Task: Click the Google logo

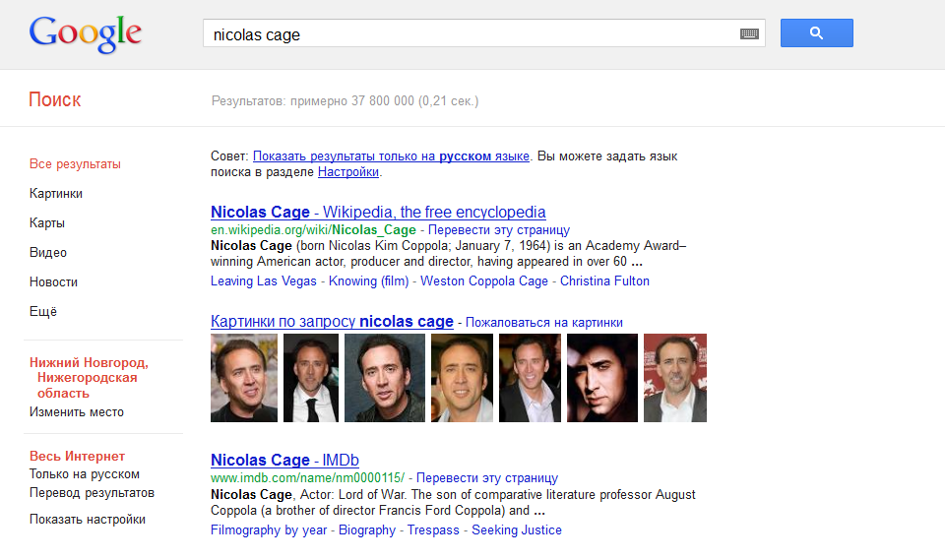Action: tap(86, 34)
